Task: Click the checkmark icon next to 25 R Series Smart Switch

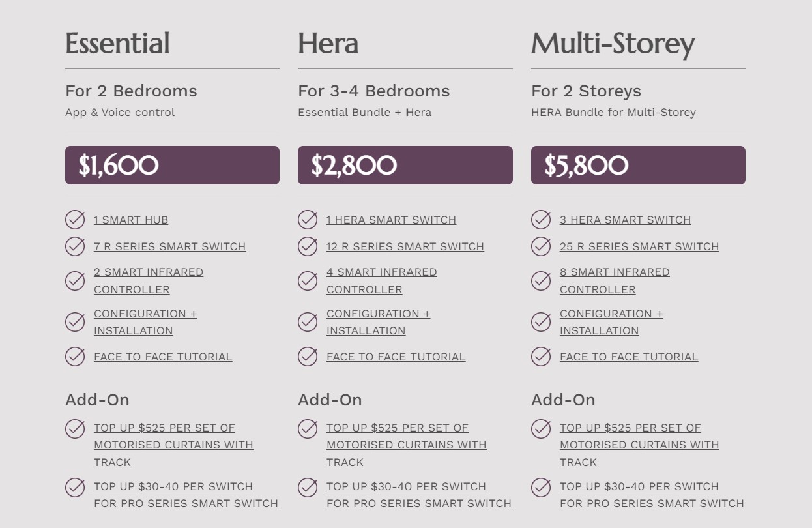Action: pyautogui.click(x=541, y=246)
